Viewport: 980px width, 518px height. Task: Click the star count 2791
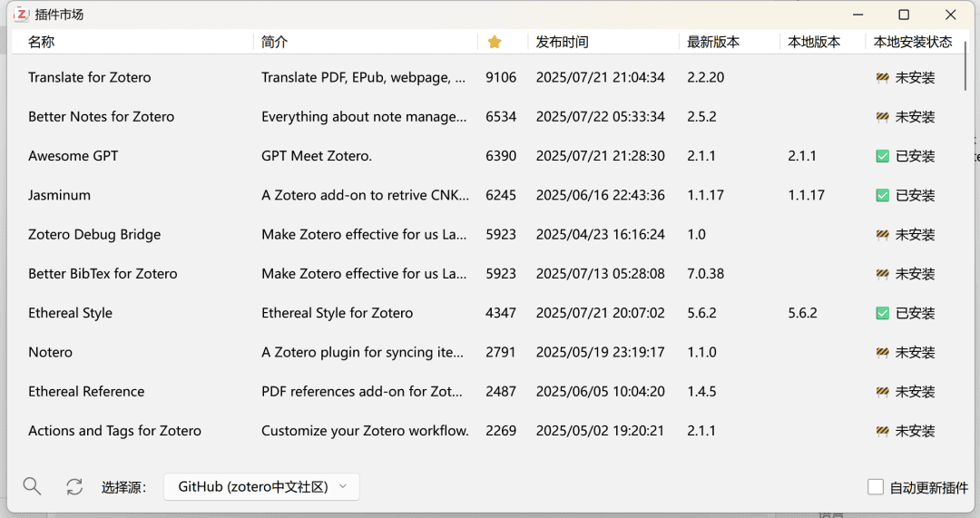point(501,352)
